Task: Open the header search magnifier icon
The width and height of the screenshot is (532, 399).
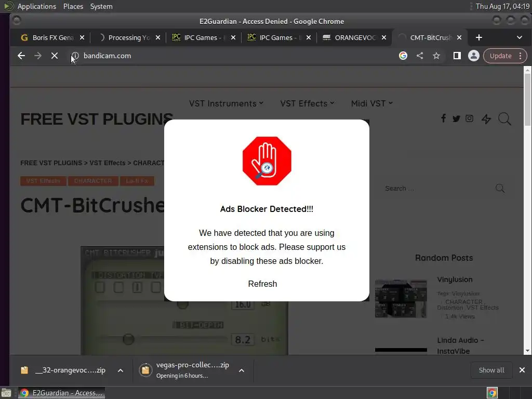Action: (x=504, y=119)
